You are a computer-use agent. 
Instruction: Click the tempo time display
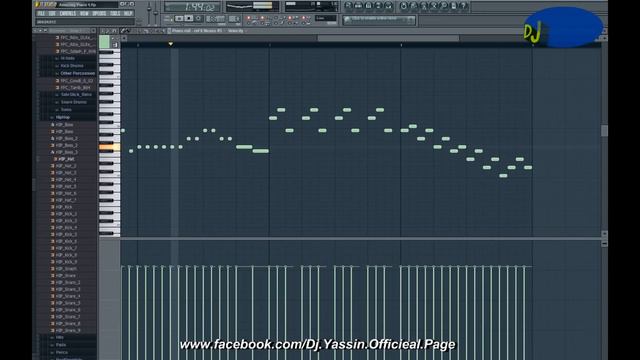point(192,7)
